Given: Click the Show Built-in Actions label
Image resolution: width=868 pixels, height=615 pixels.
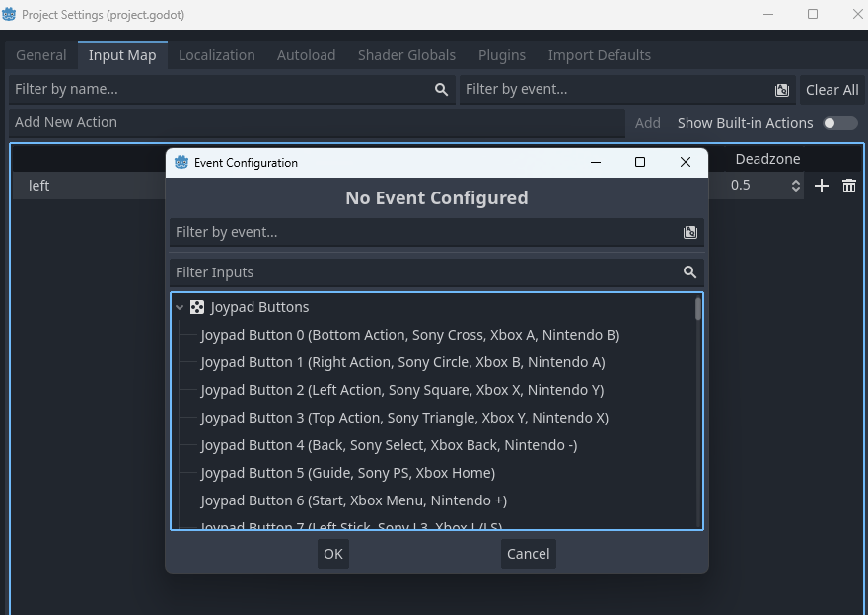Looking at the screenshot, I should tap(745, 123).
